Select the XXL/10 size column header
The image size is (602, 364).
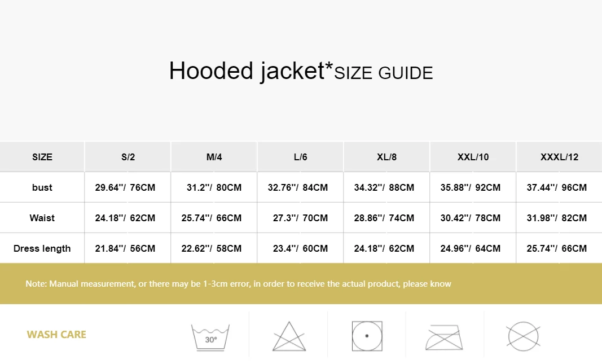(473, 157)
